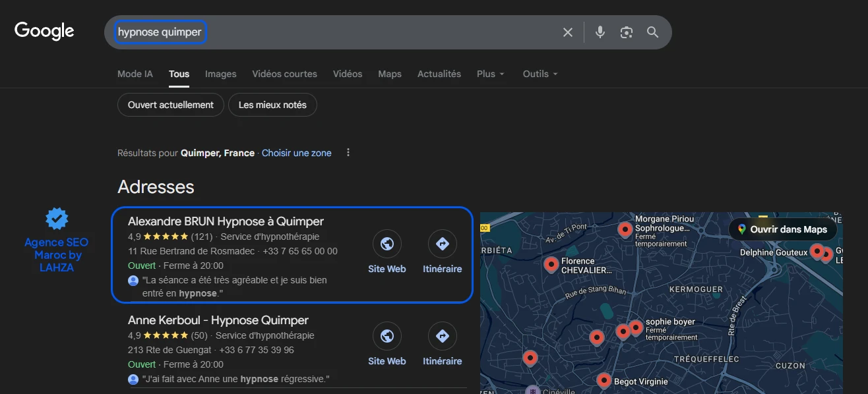Click the CUZON label on the map
This screenshot has width=868, height=394.
pyautogui.click(x=790, y=366)
